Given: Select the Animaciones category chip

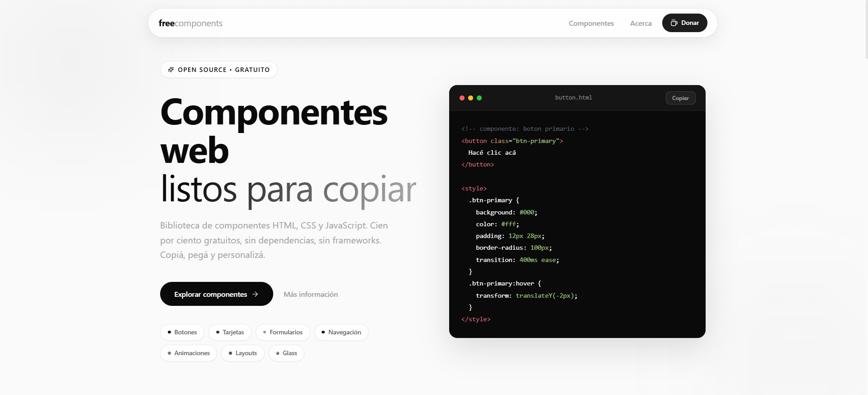Looking at the screenshot, I should pos(189,353).
